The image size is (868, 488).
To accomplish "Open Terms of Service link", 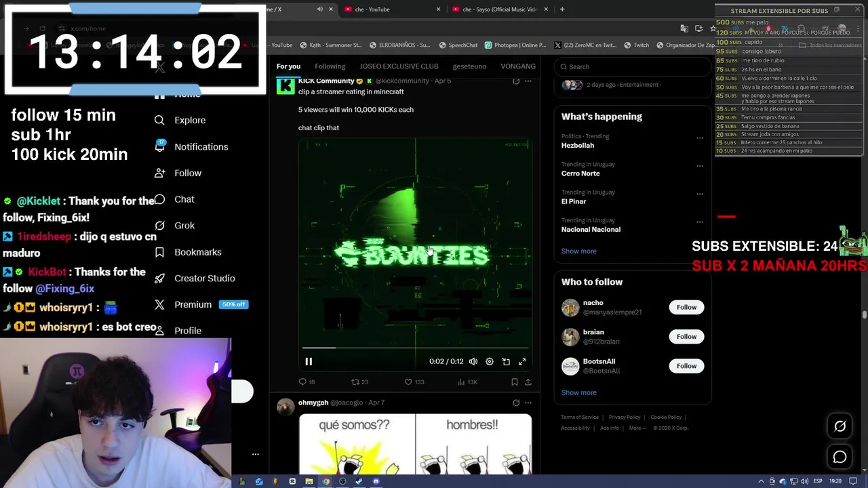I will (x=580, y=418).
